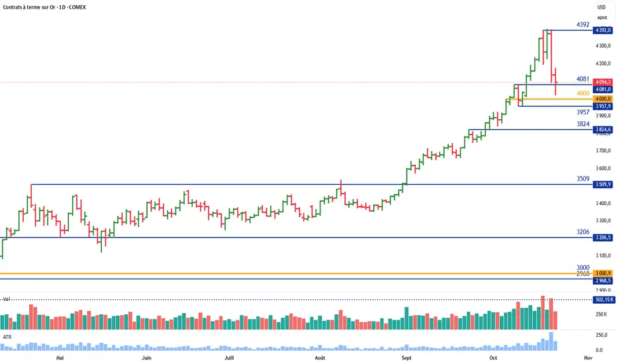Select the 4081,0 price axis tag
The image size is (617, 364).
(x=603, y=89)
